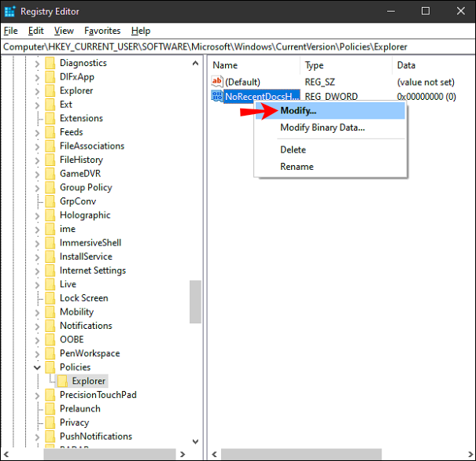Open the View menu

point(64,31)
